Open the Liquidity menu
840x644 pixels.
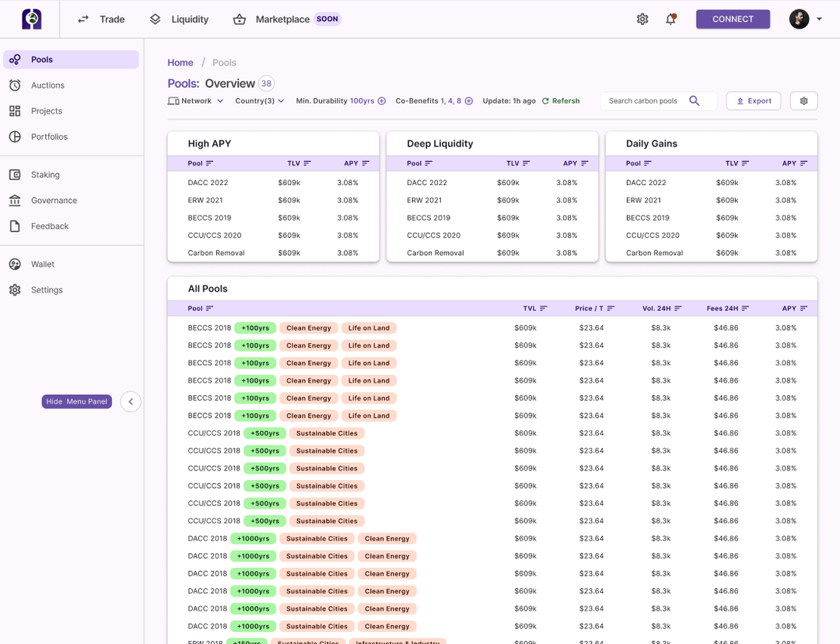pyautogui.click(x=179, y=19)
